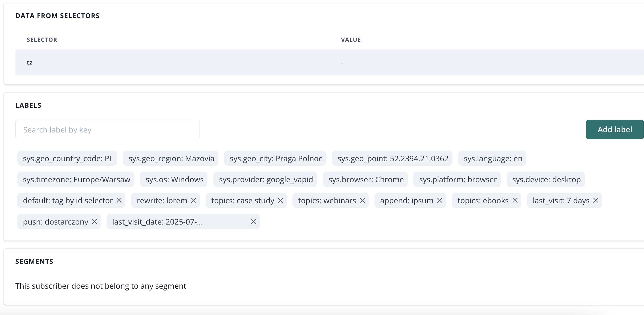The image size is (644, 315).
Task: Click the sys.geo_point coordinates label
Action: tap(393, 159)
